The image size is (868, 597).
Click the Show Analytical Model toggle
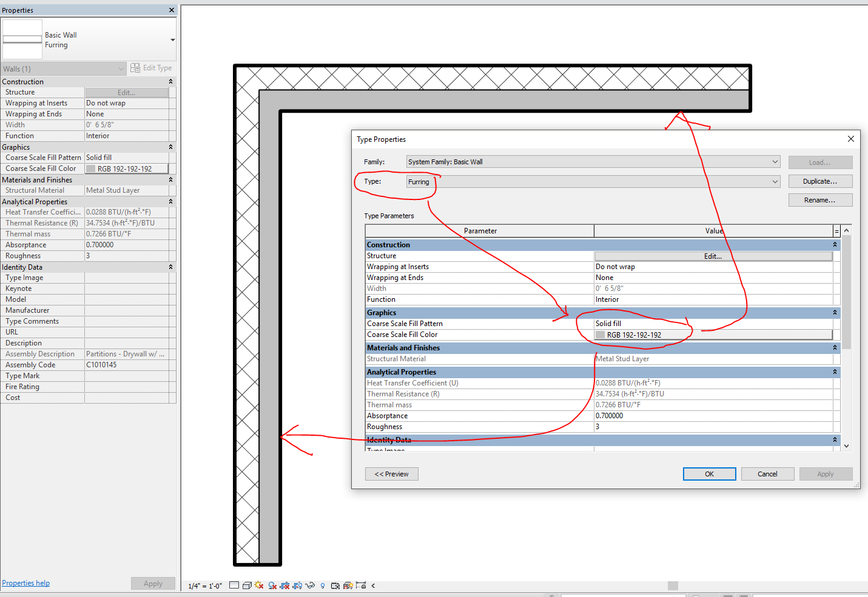coord(348,585)
